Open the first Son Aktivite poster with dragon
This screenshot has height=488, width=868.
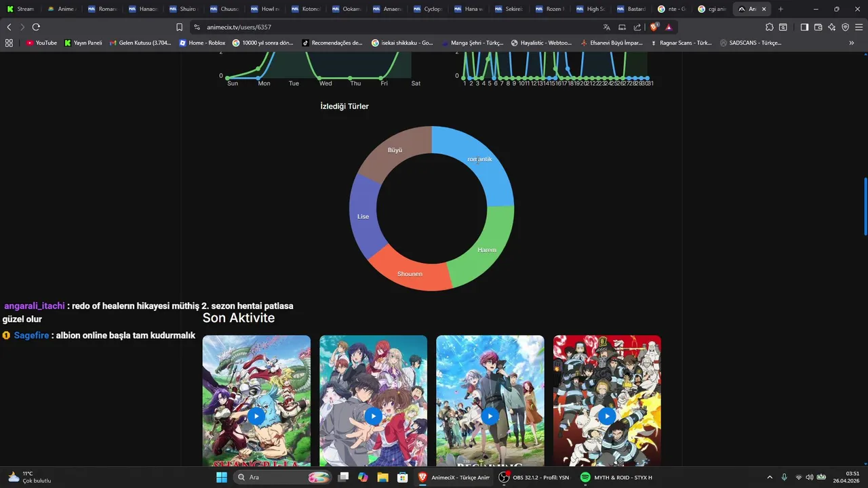pos(256,400)
